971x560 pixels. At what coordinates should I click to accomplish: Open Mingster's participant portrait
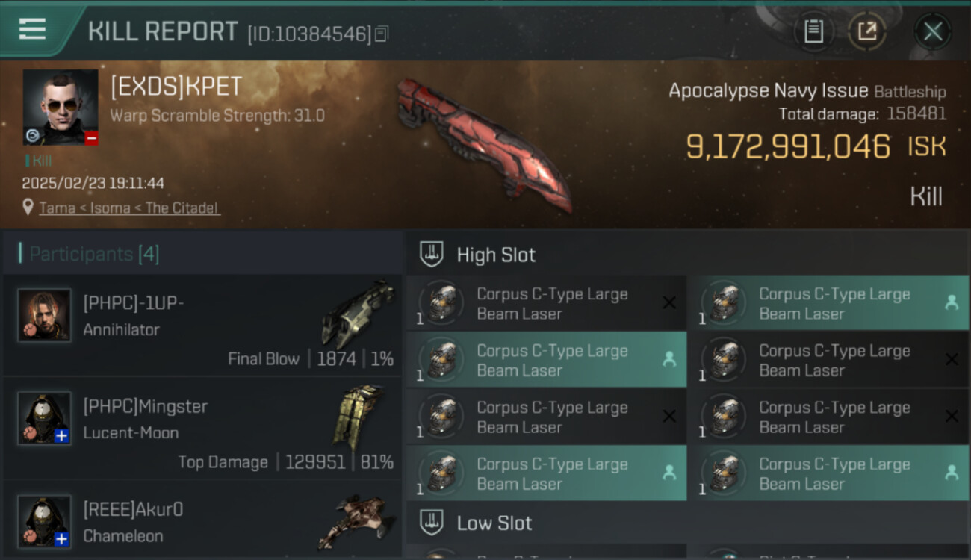tap(45, 418)
